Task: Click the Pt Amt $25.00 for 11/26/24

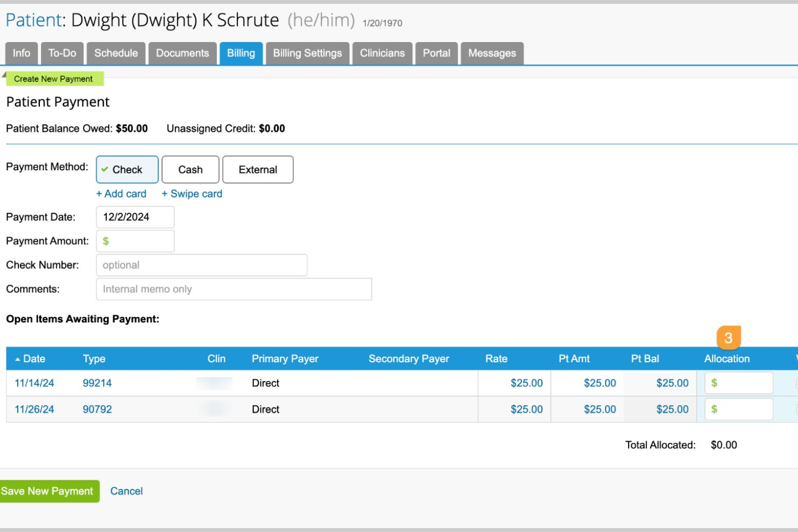Action: [x=600, y=410]
